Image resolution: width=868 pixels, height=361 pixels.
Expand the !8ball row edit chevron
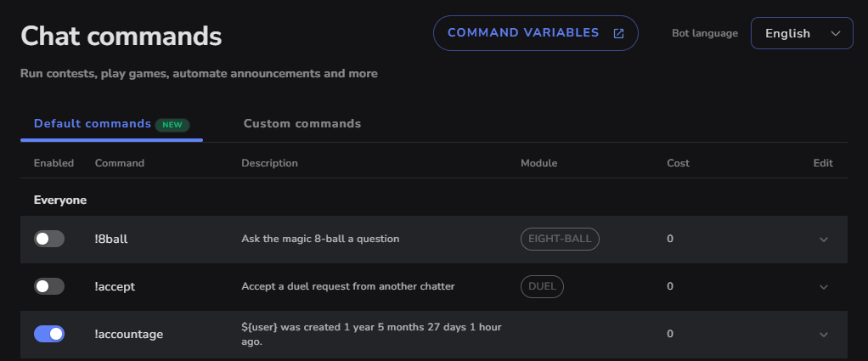[x=824, y=240]
